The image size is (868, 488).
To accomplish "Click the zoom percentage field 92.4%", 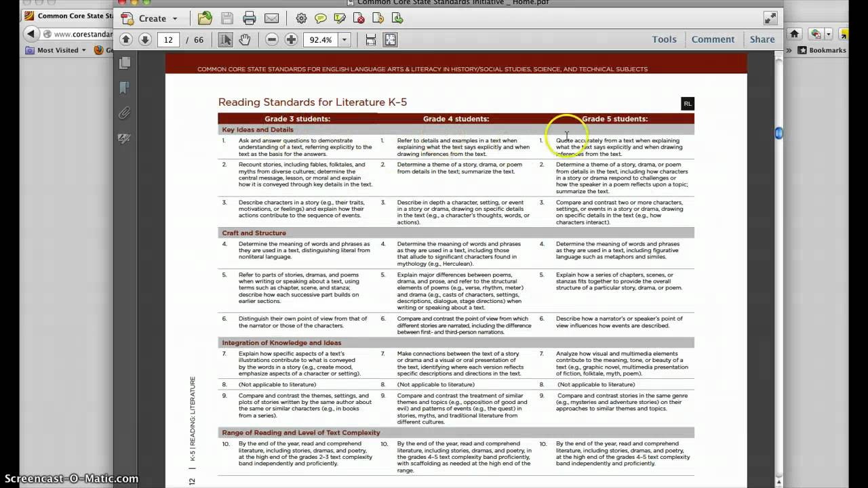I will [320, 40].
